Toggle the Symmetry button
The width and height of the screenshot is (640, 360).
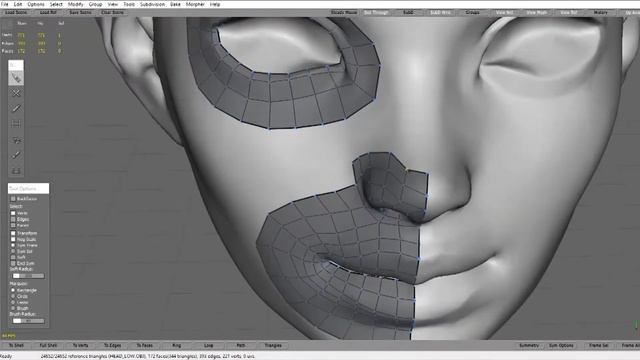click(529, 346)
